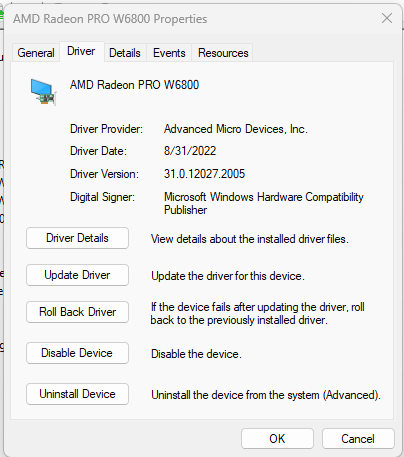Click the driver date 8/31/2022
Image resolution: width=404 pixels, height=457 pixels.
[190, 151]
